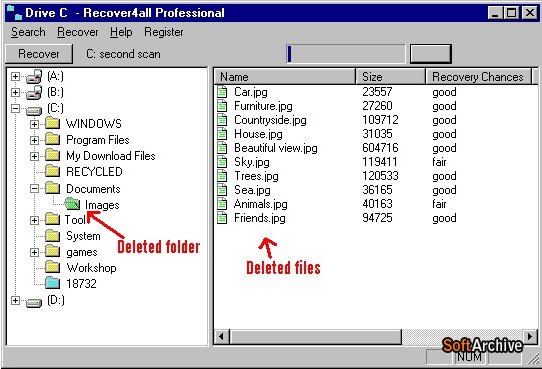
Task: Click the Tool folder icon
Action: click(53, 219)
